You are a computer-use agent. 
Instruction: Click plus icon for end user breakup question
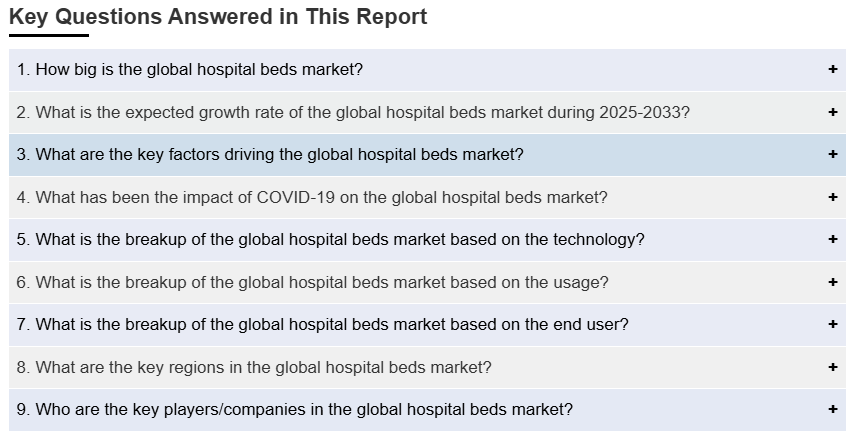click(832, 325)
